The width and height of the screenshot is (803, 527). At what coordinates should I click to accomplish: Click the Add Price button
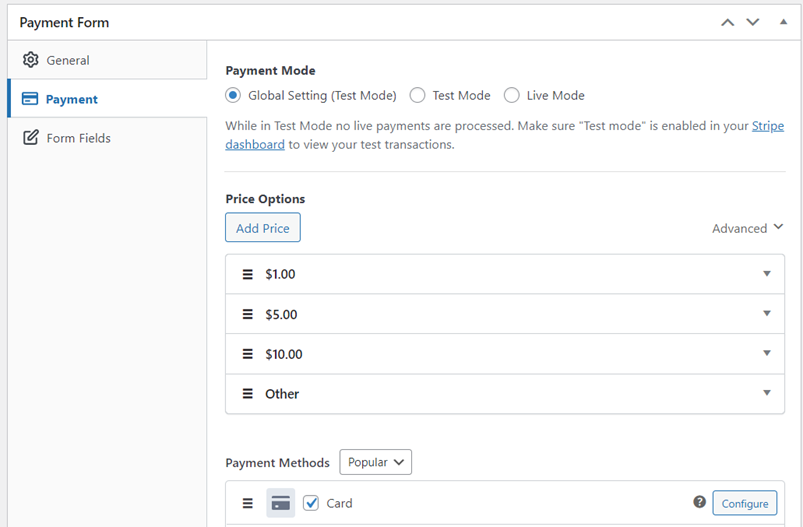point(263,227)
